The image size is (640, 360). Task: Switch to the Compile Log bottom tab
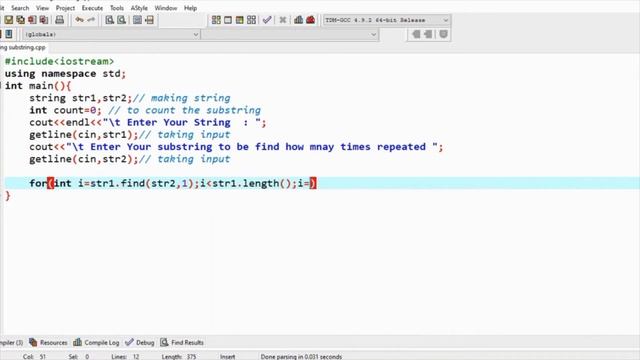click(96, 342)
